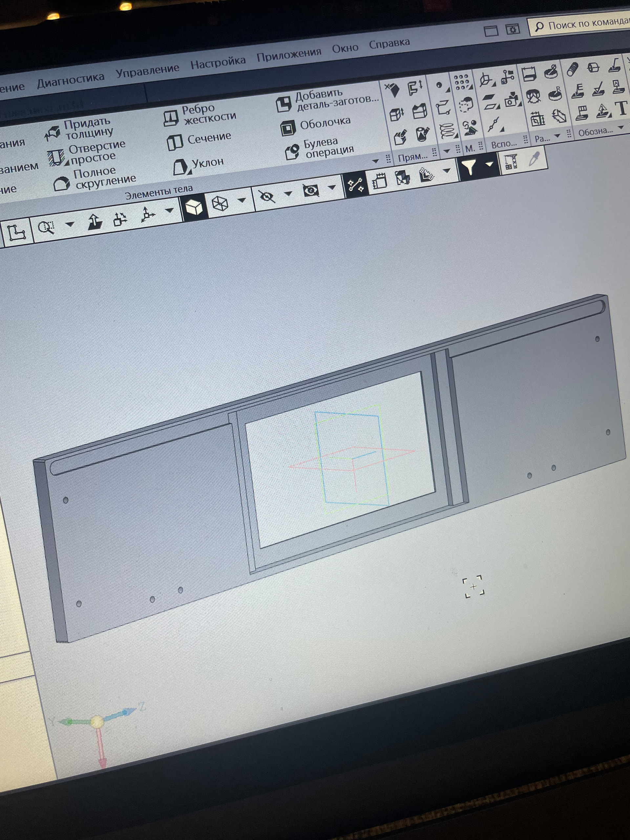Image resolution: width=630 pixels, height=840 pixels.
Task: Open dropdown arrow beside funnel filter
Action: click(490, 164)
